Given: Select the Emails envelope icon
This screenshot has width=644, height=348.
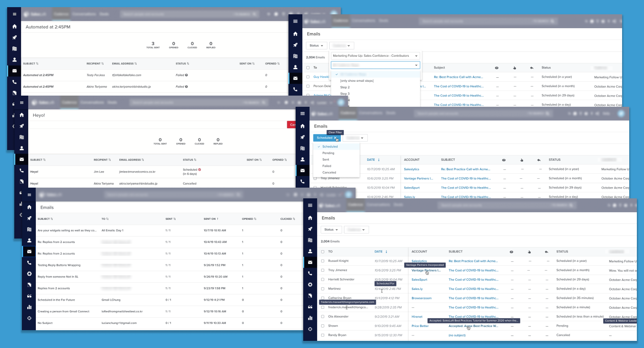Looking at the screenshot, I should point(310,262).
